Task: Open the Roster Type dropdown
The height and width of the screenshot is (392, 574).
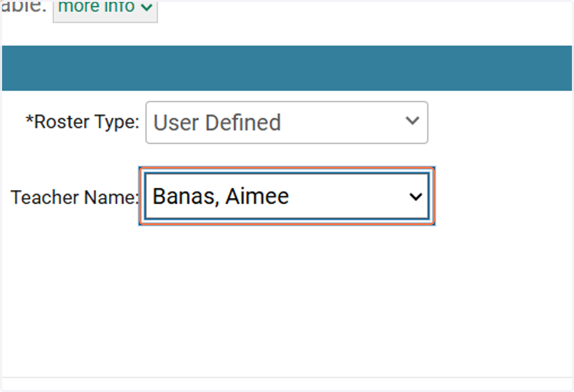Action: [x=287, y=122]
